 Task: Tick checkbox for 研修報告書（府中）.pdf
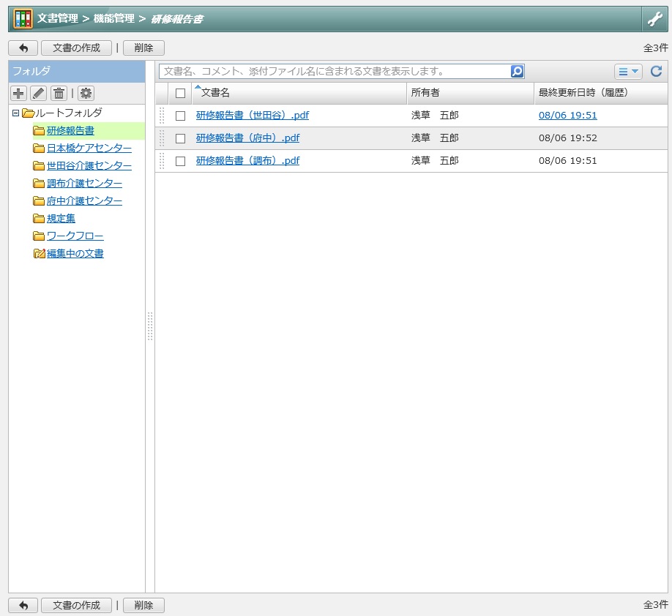coord(180,138)
